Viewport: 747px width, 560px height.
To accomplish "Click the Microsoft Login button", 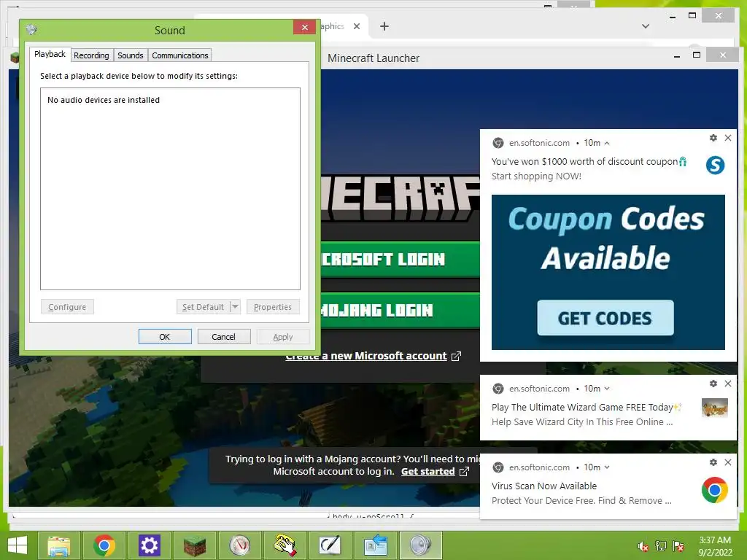I will 400,259.
